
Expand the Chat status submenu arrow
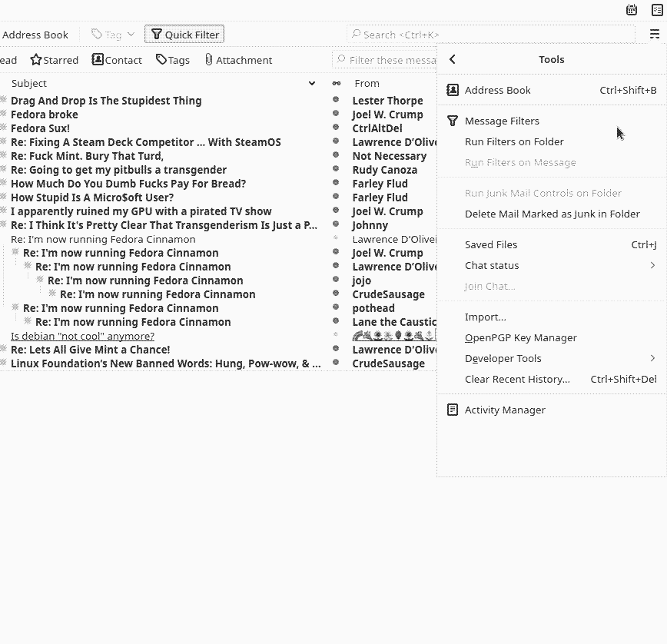tap(652, 266)
